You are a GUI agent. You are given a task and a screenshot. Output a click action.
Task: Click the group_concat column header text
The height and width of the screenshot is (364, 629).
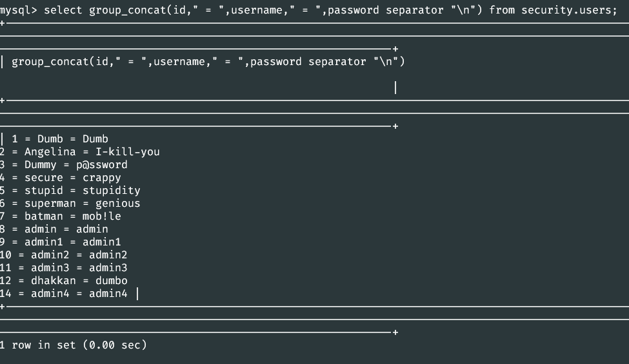point(208,62)
